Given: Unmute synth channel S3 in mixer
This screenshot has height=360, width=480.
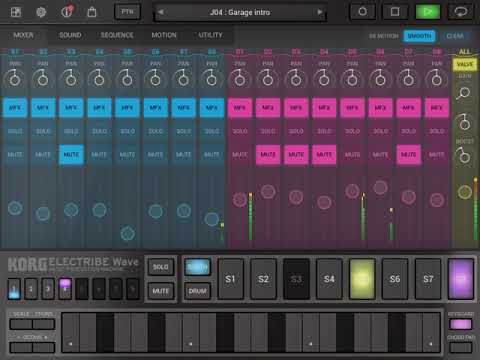Looking at the screenshot, I should tap(71, 155).
